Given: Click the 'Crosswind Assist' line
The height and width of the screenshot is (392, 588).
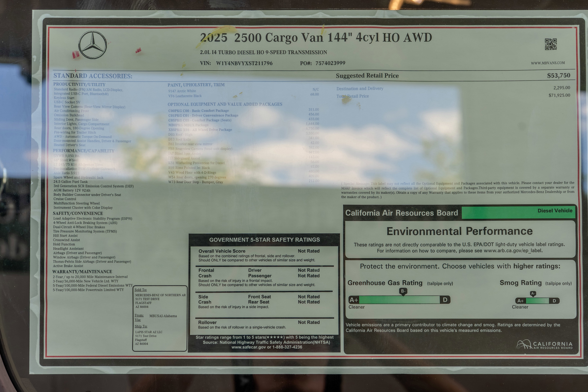Looking at the screenshot, I should 66,240.
